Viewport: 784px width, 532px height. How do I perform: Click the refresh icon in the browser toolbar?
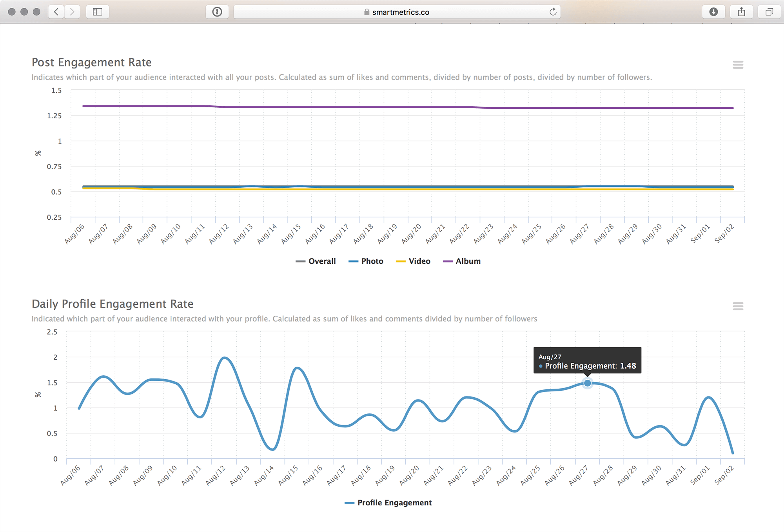click(552, 11)
